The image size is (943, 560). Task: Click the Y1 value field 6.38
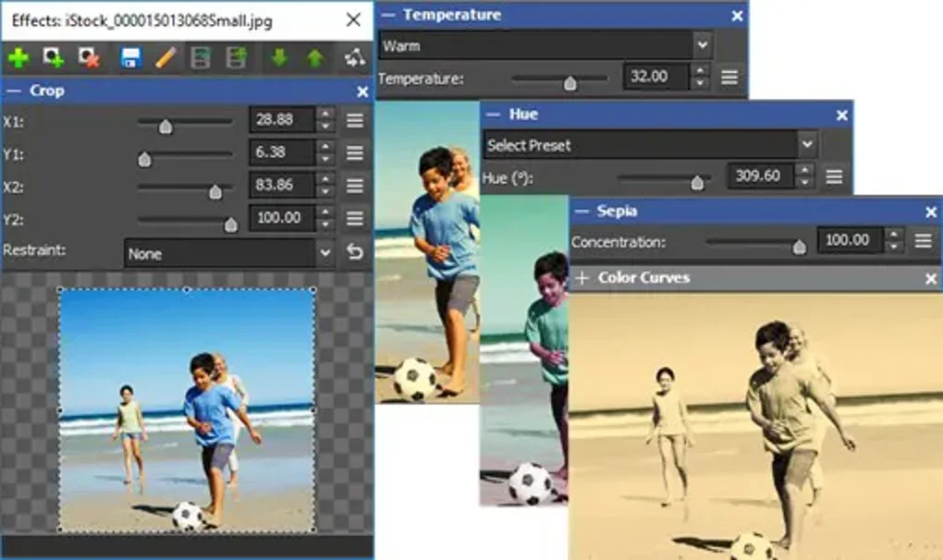pos(282,152)
